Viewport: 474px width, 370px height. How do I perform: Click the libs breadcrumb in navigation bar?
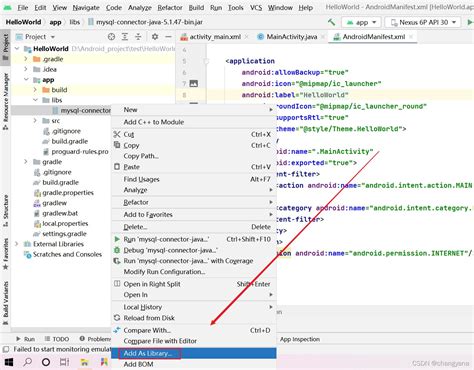(75, 22)
